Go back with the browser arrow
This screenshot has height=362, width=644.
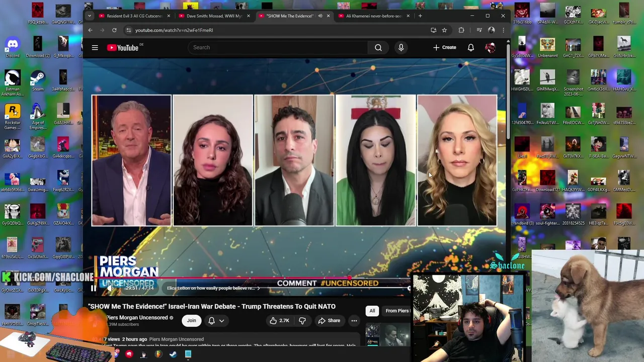pos(90,30)
